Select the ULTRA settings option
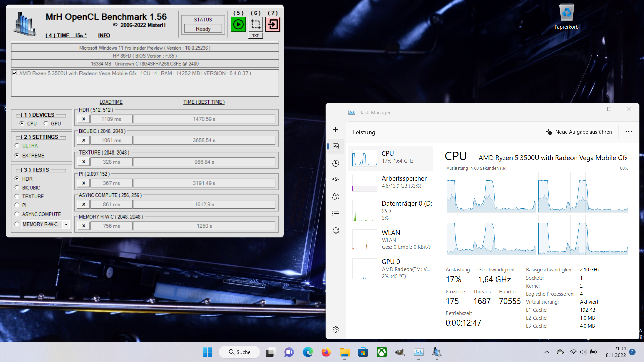The width and height of the screenshot is (644, 362). coord(17,146)
